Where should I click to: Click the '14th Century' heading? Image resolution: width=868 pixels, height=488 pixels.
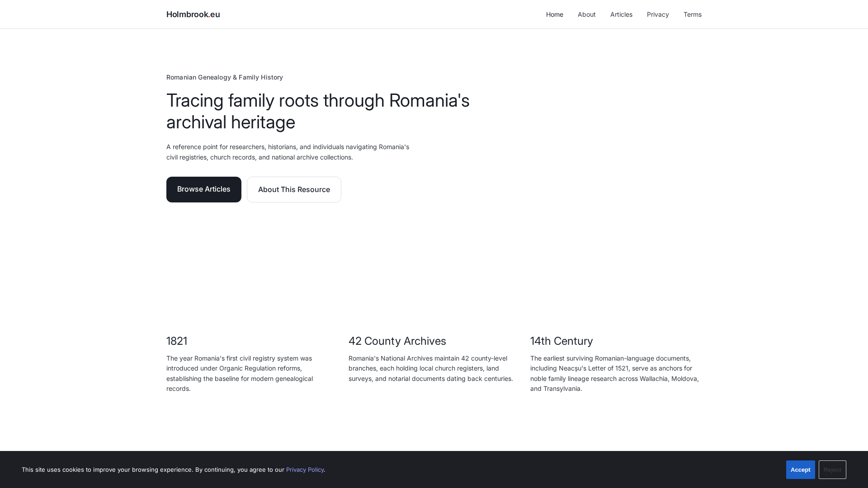(561, 341)
